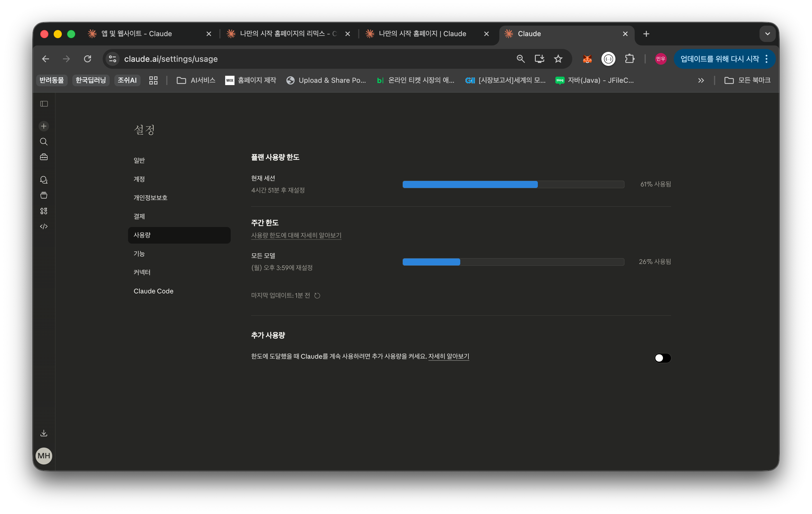Click the 61% 사용됨 label

point(656,184)
